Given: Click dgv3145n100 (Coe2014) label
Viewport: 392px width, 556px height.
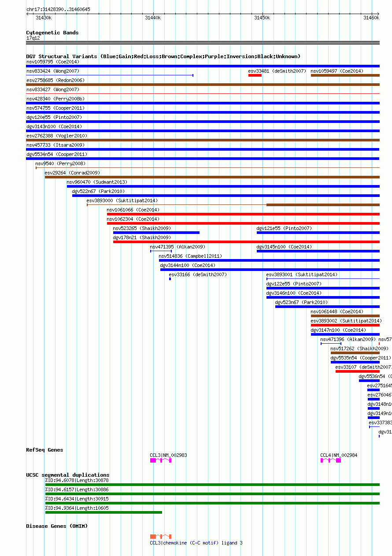Looking at the screenshot, I should point(284,247).
